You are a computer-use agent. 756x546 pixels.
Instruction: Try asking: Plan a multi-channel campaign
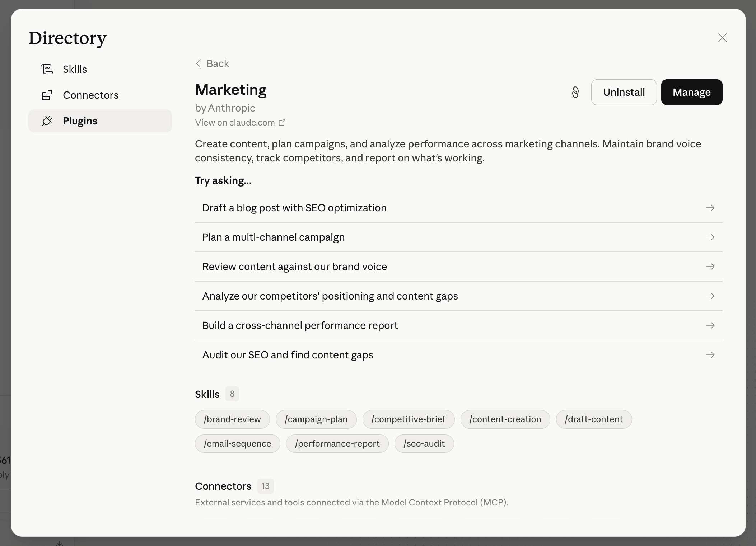459,237
